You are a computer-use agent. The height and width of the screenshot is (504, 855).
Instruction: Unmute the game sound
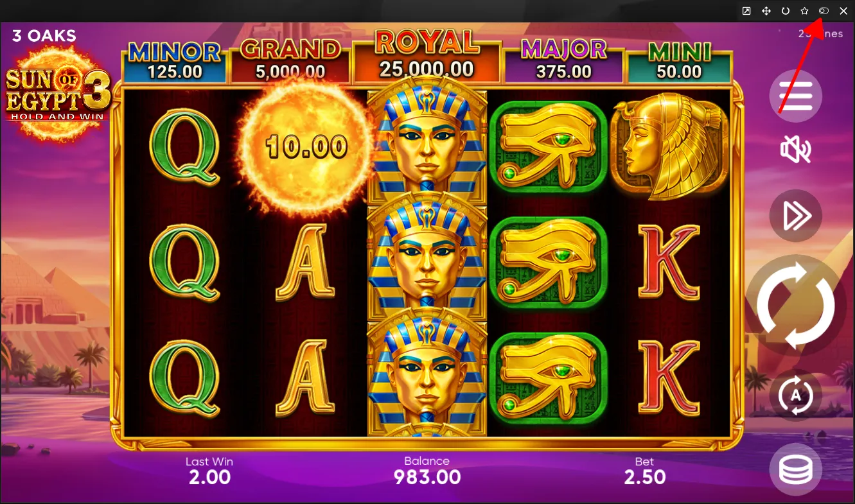tap(795, 150)
